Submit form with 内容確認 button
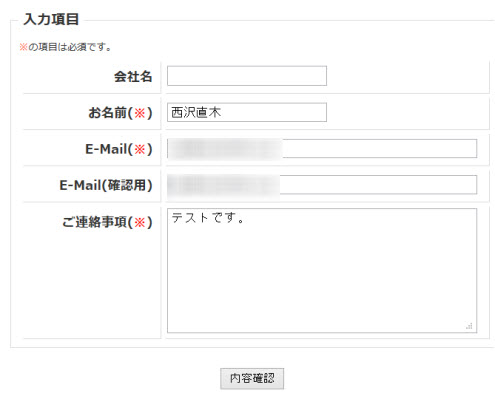Screen dimensions: 495x404 coord(252,378)
